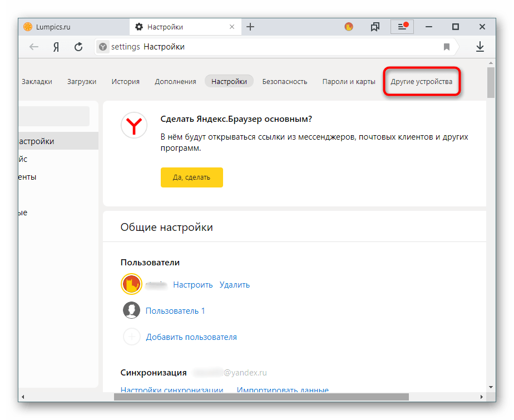Click the Да, сделать button

[x=192, y=177]
